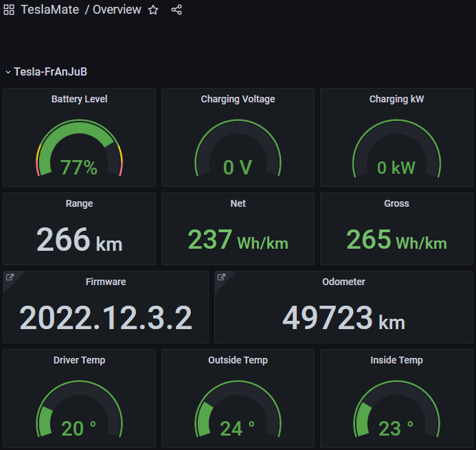Click the 20 ° driver temperature value
This screenshot has width=476, height=450.
coord(78,428)
